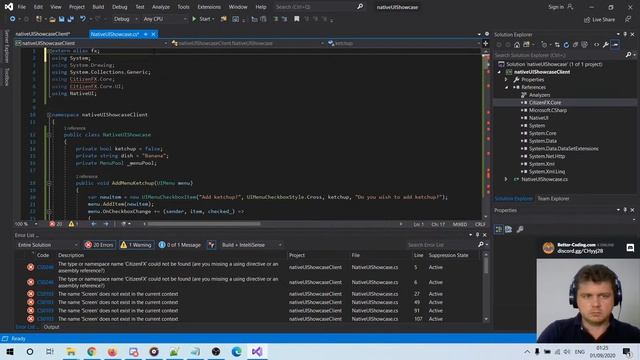Click the Collapse All icon in Solution Explorer
This screenshot has width=640, height=360.
tap(575, 45)
